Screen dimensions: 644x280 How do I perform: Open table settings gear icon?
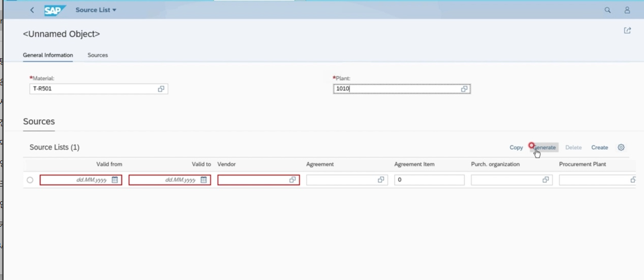click(621, 147)
